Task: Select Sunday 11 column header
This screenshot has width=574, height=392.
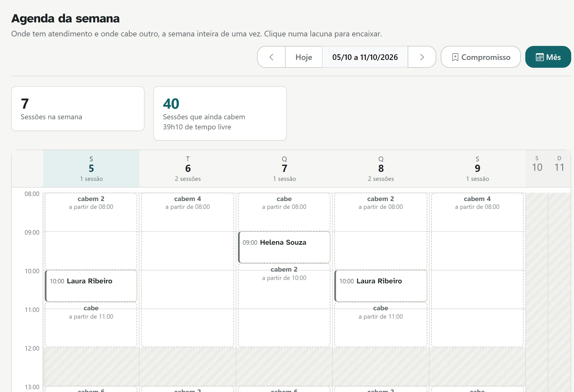Action: click(559, 164)
